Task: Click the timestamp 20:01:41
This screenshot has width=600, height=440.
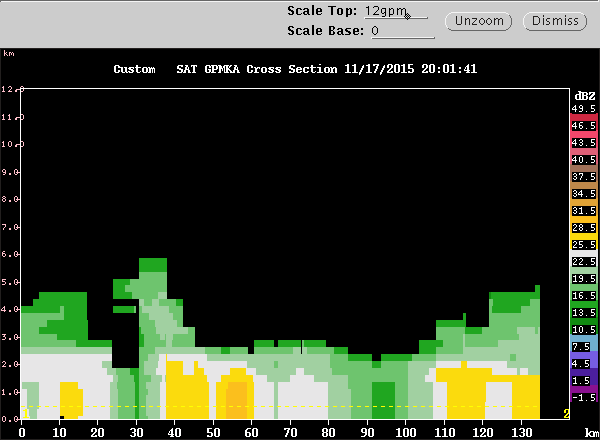Action: [x=449, y=69]
